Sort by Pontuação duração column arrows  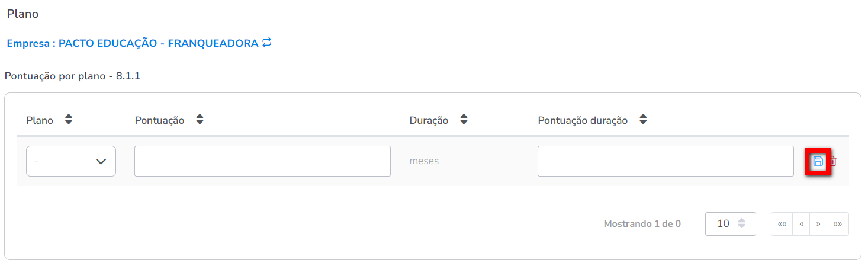643,120
